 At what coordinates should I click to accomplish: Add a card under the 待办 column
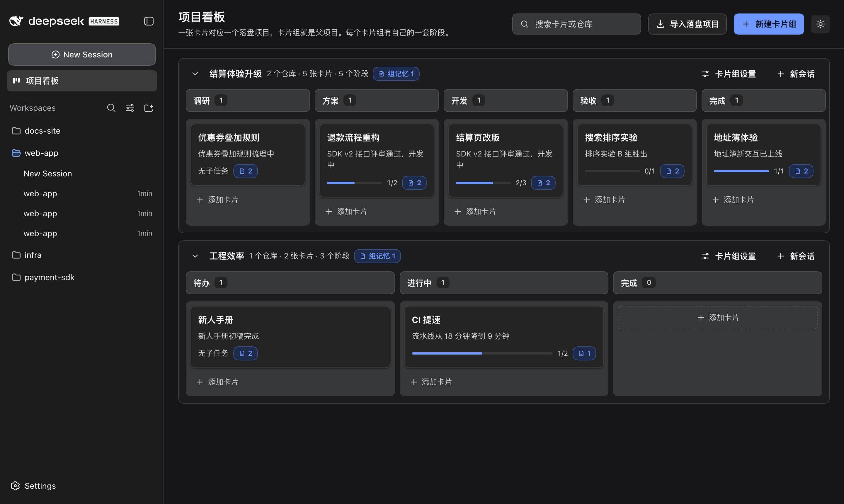(x=217, y=382)
